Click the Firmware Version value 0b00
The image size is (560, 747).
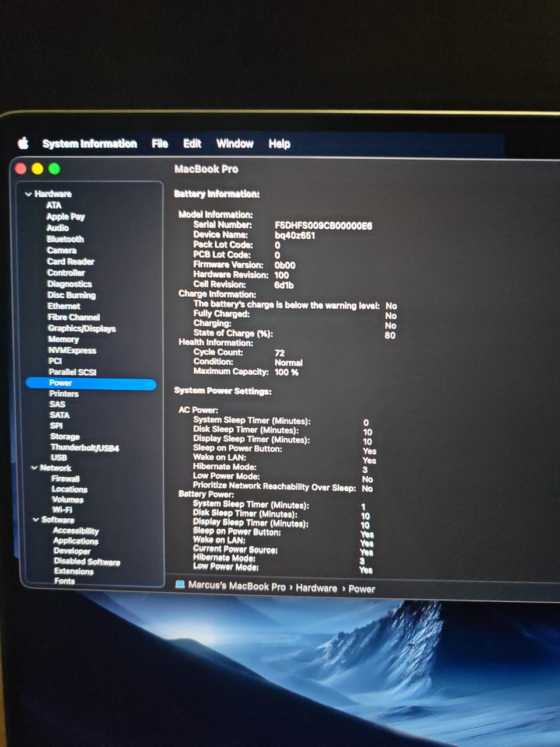285,265
